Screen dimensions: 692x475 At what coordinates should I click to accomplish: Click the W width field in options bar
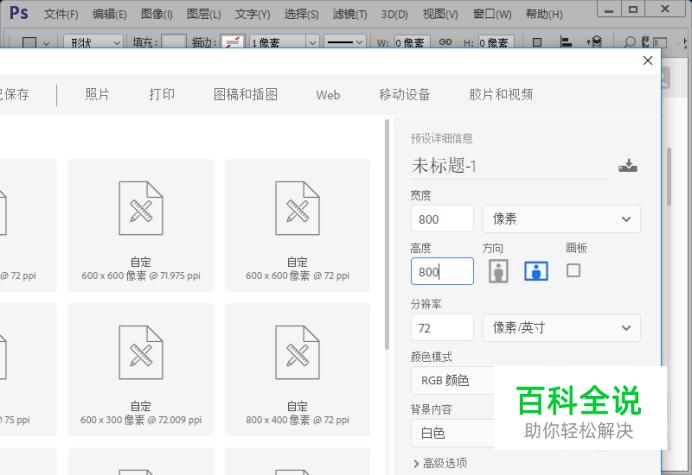(411, 42)
